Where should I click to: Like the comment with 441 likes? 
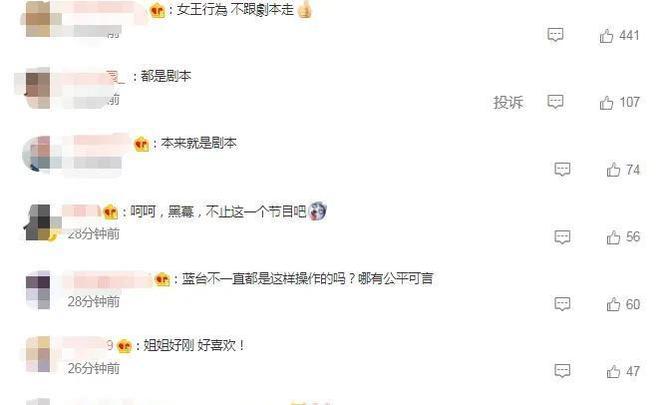[x=607, y=35]
